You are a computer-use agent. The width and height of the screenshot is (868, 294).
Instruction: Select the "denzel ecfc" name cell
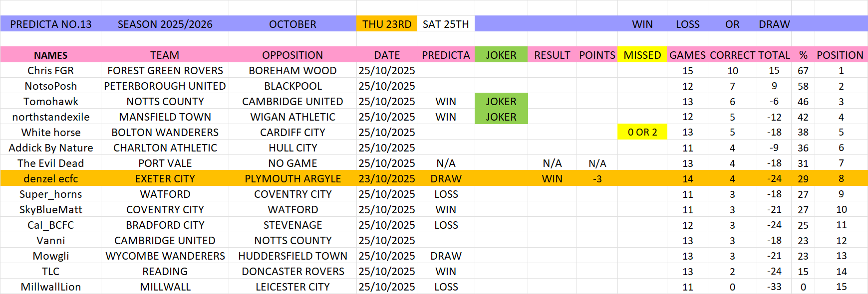51,178
